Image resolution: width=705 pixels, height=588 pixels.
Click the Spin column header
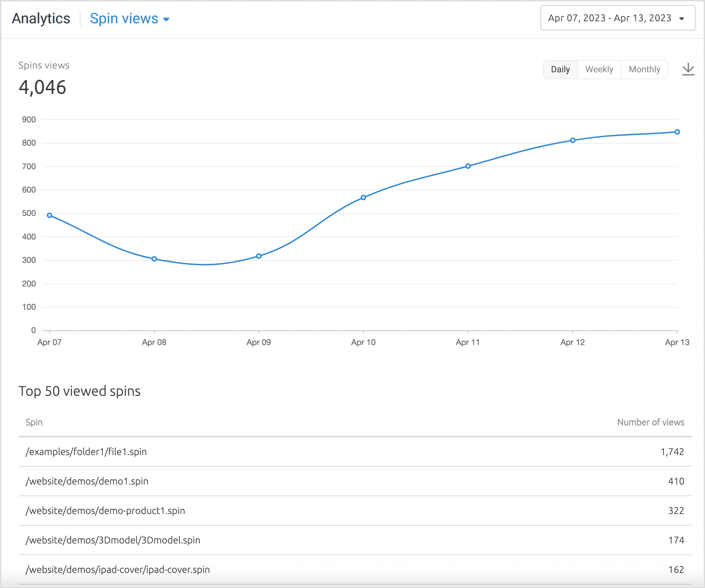34,422
